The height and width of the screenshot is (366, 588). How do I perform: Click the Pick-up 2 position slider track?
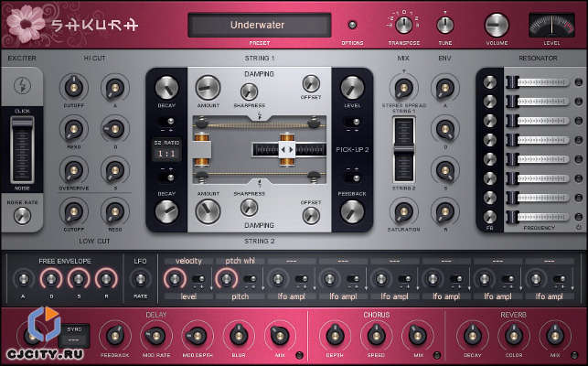(x=289, y=150)
